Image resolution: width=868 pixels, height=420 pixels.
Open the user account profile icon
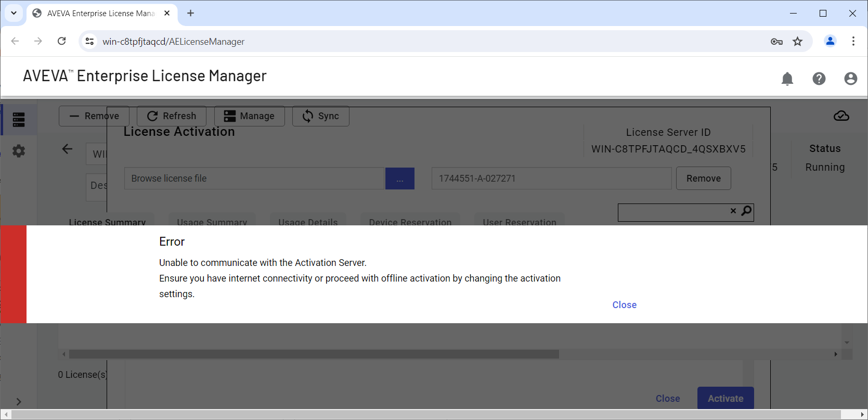point(851,79)
